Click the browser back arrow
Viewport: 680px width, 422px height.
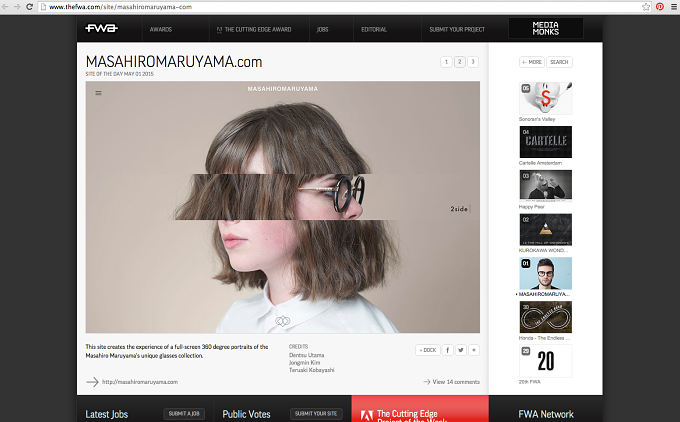[x=5, y=7]
